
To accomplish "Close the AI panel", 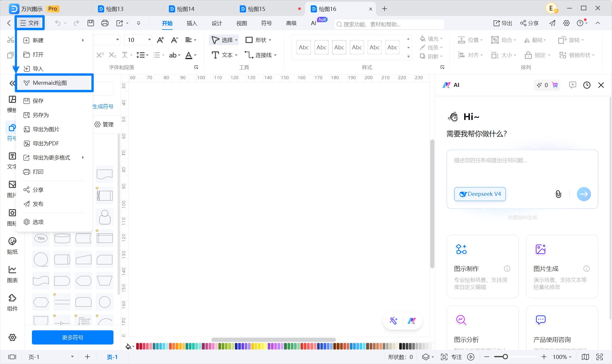I will tap(601, 85).
